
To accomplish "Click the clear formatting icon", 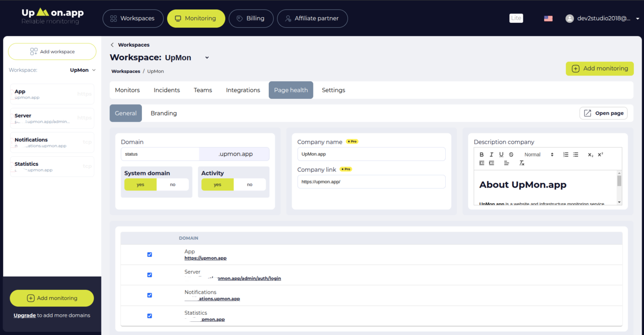I will [521, 163].
